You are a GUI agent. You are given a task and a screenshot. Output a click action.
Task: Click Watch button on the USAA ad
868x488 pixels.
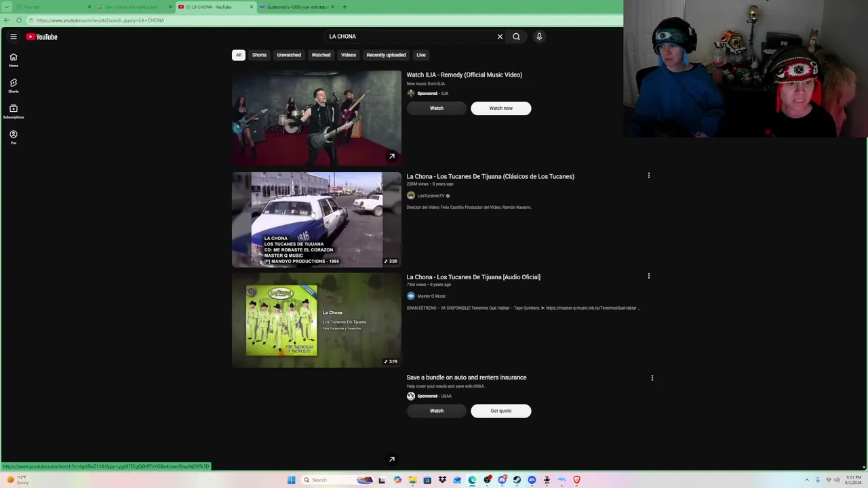[x=437, y=411]
